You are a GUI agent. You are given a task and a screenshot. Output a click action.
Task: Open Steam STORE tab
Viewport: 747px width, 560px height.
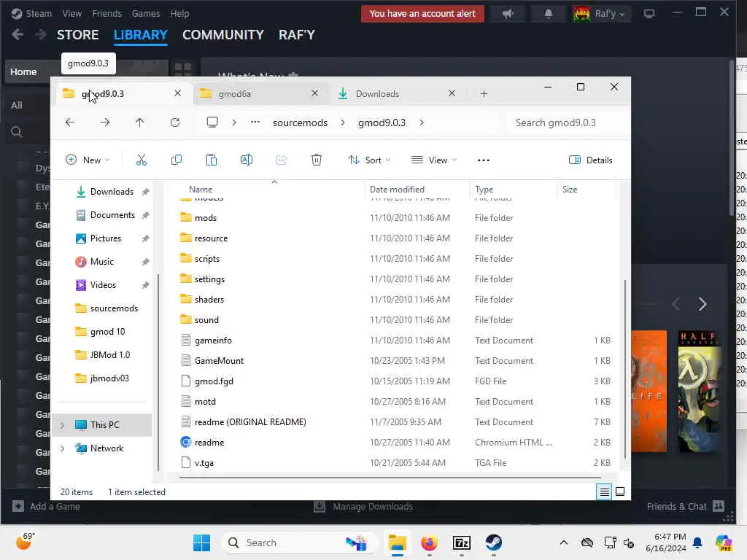coord(77,35)
